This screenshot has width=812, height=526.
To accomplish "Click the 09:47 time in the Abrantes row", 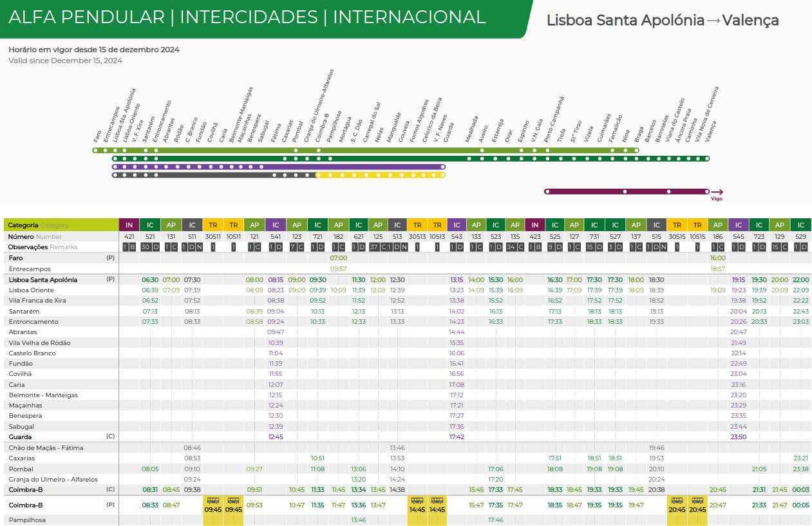I will point(276,332).
